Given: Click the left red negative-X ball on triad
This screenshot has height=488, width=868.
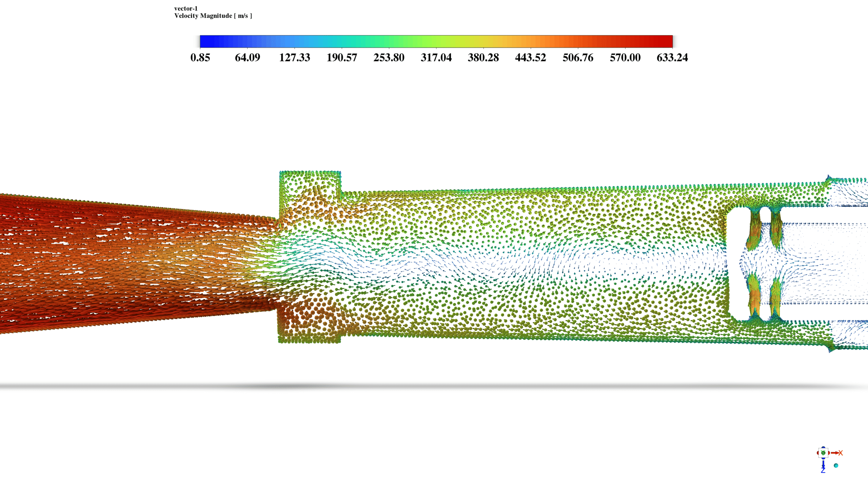Looking at the screenshot, I should [x=818, y=453].
